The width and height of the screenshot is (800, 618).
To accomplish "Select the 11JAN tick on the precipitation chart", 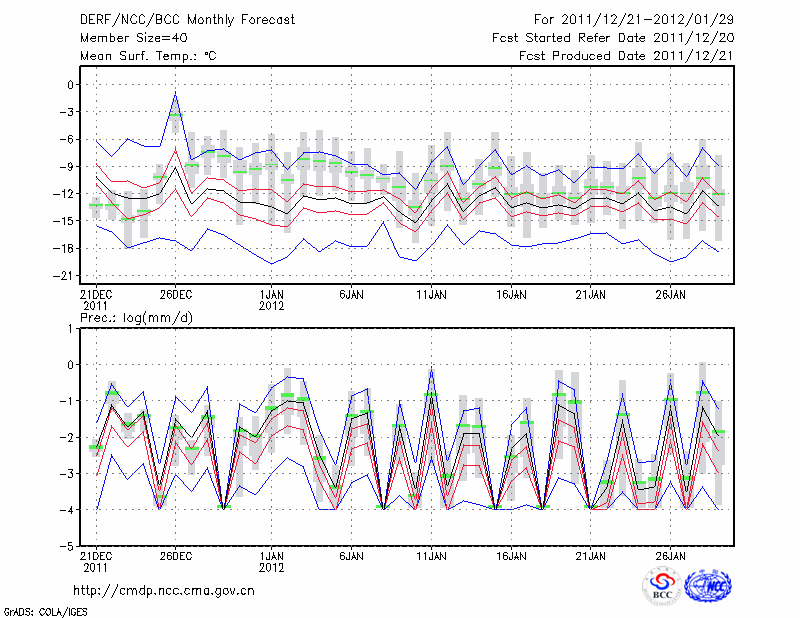I will click(x=431, y=555).
